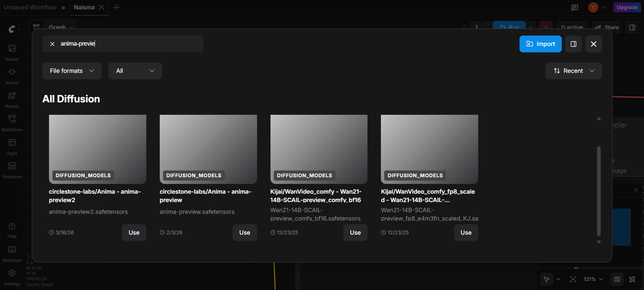
Task: Open the Help menu in sidebar
Action: pyautogui.click(x=12, y=230)
